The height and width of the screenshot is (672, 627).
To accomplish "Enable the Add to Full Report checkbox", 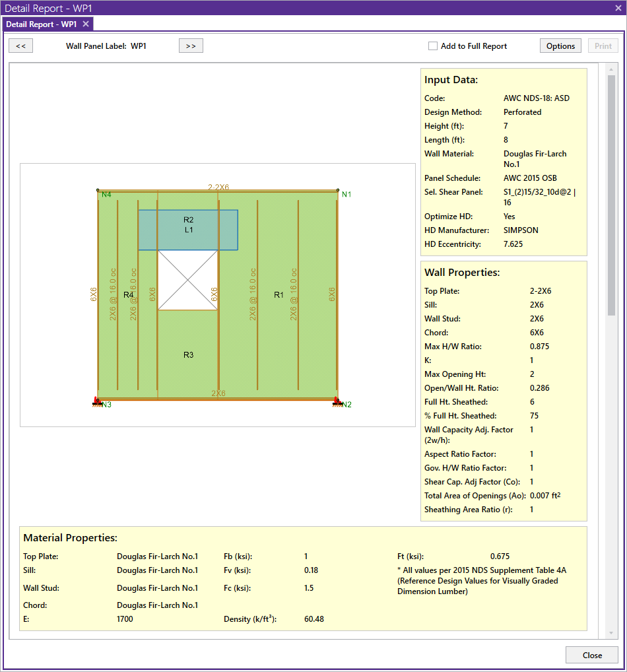I will pyautogui.click(x=433, y=46).
